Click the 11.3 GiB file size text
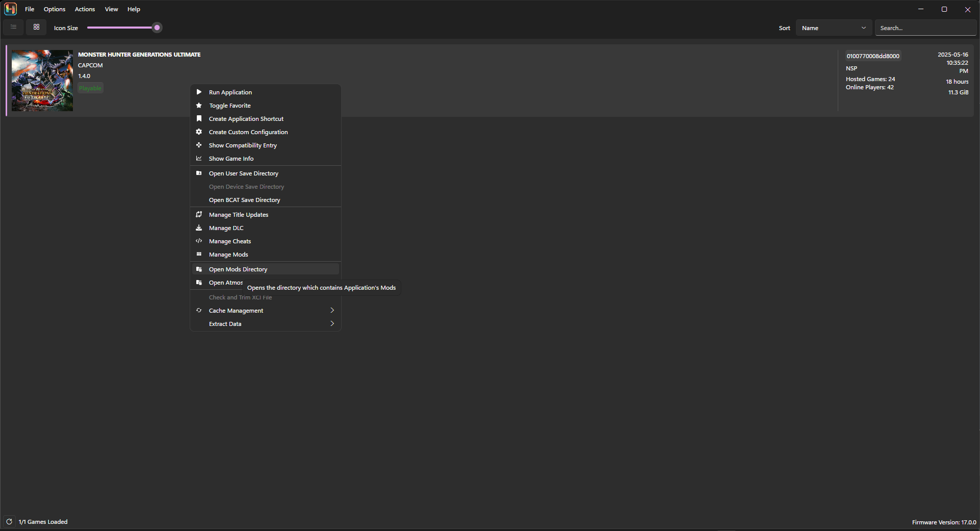Viewport: 980px width, 531px height. click(958, 92)
